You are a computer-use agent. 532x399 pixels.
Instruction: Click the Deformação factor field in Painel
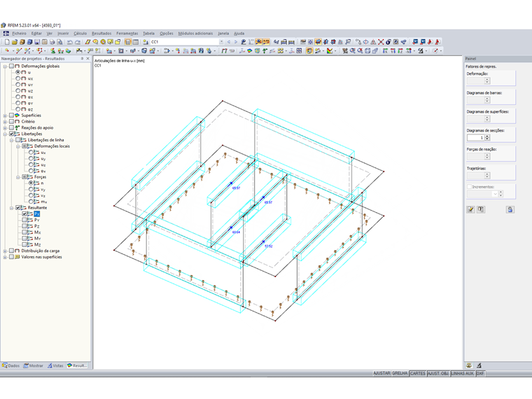(476, 80)
